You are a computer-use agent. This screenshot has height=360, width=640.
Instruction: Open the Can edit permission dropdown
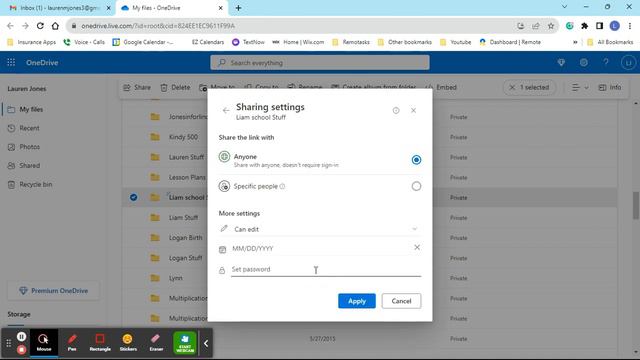click(320, 229)
